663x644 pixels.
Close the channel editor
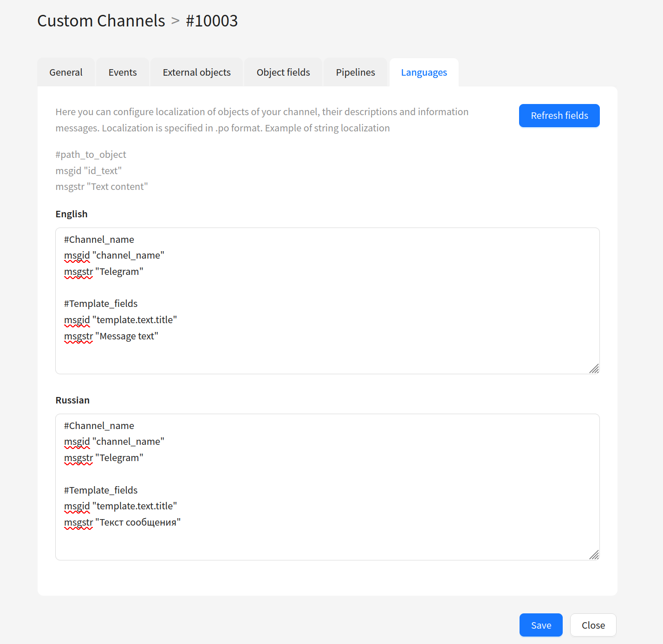point(593,625)
